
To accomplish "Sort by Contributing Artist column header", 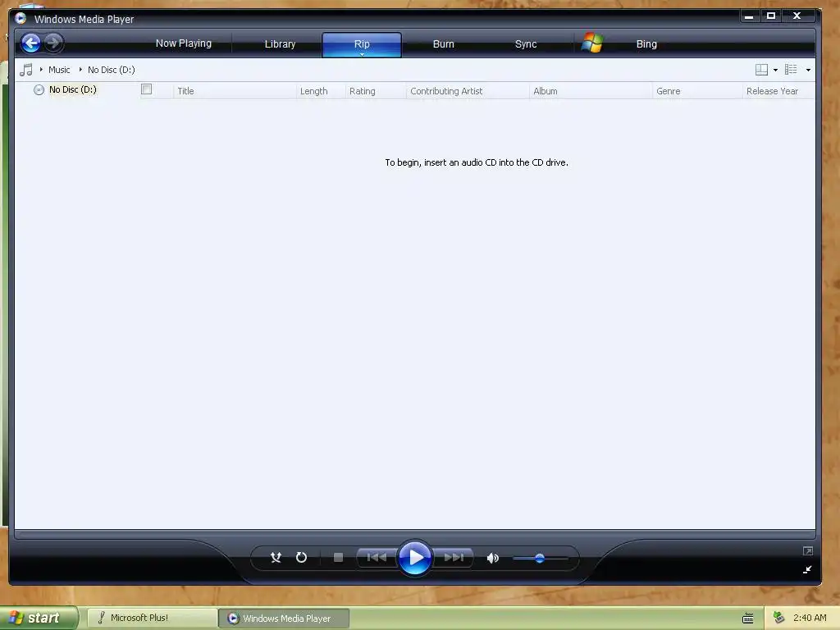I will [468, 90].
